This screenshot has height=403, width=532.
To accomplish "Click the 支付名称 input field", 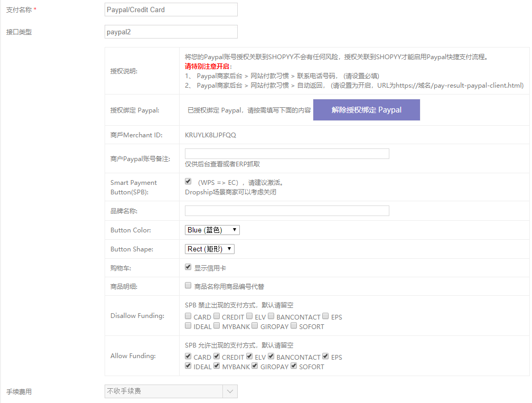I will 171,9.
